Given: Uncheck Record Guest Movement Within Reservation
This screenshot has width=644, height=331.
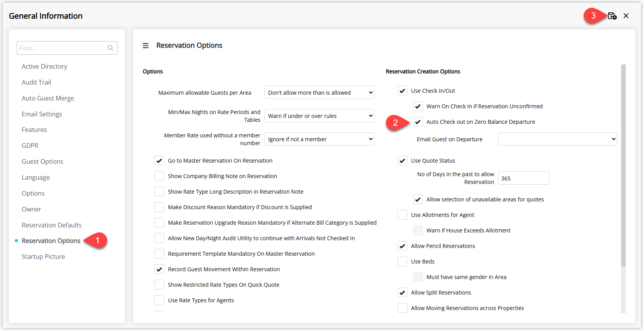Looking at the screenshot, I should tap(159, 269).
